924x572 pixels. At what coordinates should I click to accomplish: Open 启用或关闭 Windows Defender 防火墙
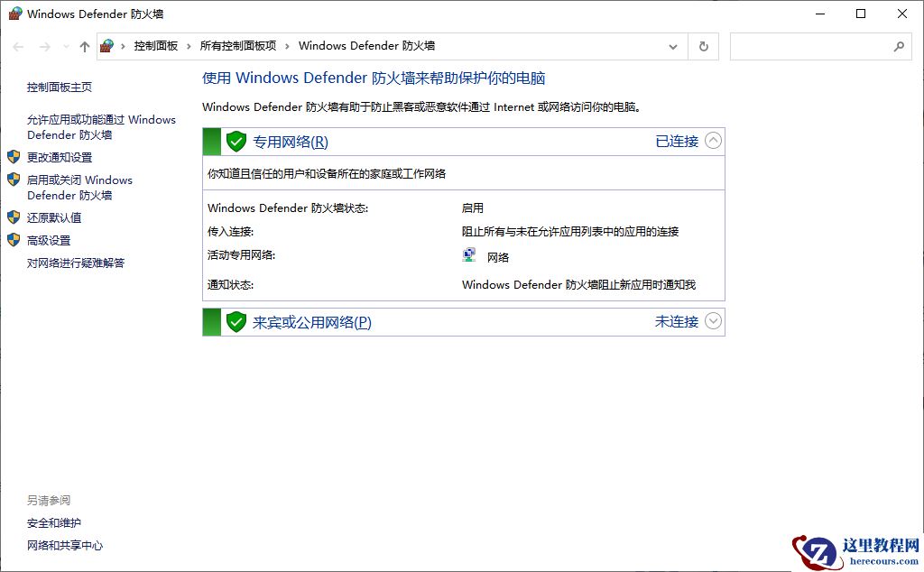[78, 187]
